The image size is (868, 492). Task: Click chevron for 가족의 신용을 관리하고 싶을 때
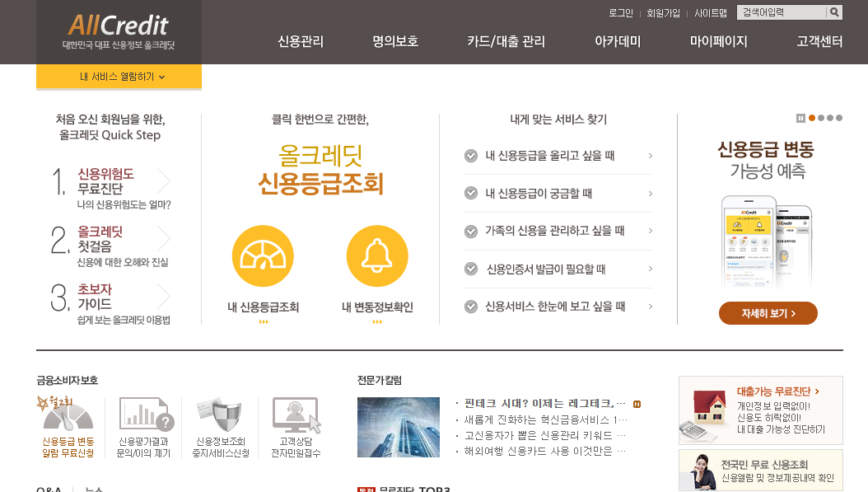651,231
